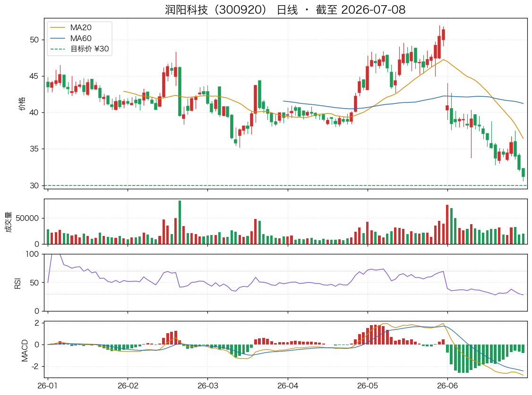This screenshot has width=532, height=395.
Task: Click the 成交量 volume axis label
Action: click(9, 221)
